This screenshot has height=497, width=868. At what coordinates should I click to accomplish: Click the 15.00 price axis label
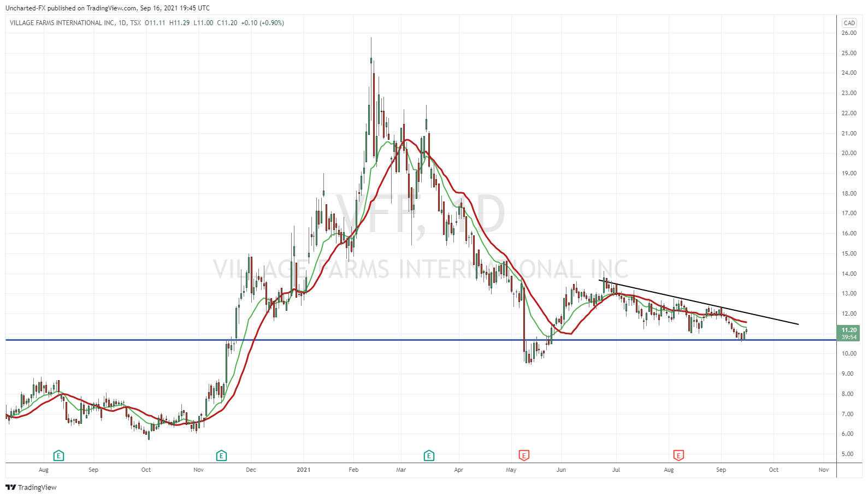click(x=849, y=253)
